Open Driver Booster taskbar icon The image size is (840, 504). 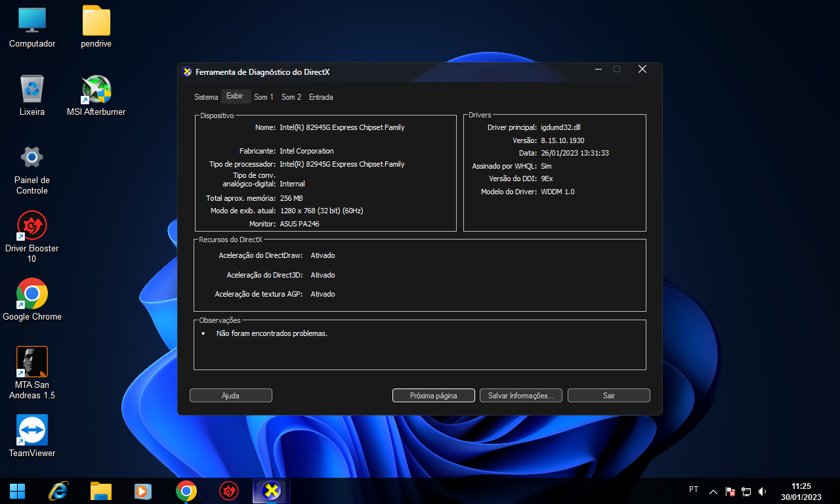[228, 491]
